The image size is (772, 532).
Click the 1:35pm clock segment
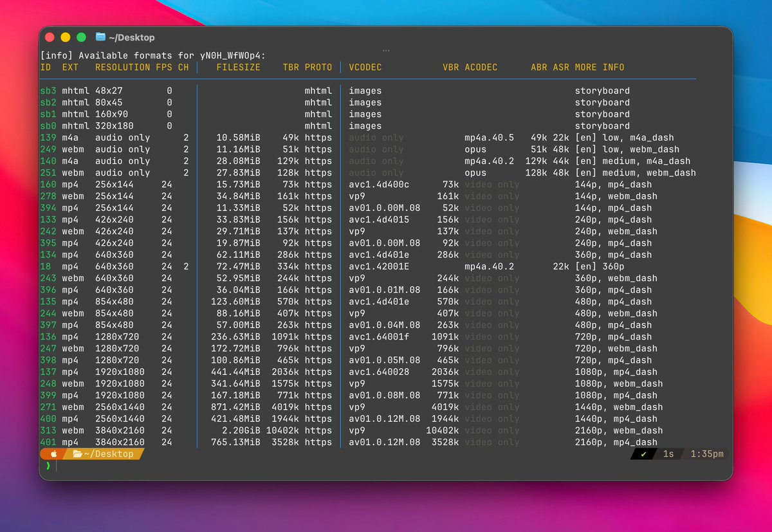707,454
